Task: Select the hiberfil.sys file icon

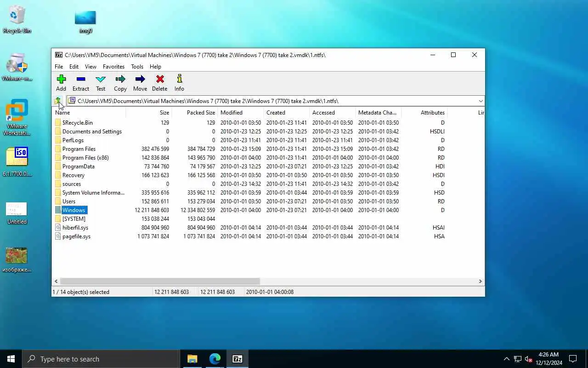Action: point(58,228)
